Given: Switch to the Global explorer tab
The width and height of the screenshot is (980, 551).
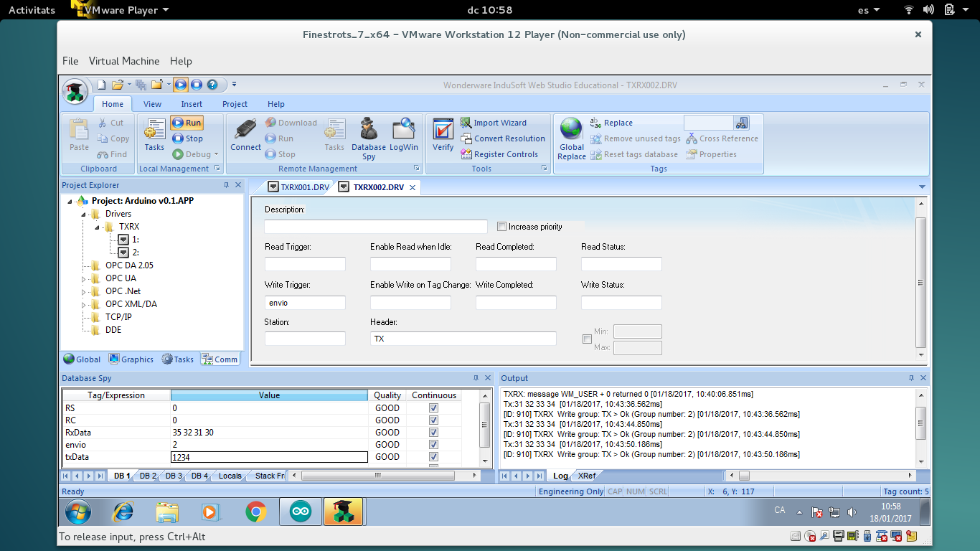Looking at the screenshot, I should coord(82,359).
